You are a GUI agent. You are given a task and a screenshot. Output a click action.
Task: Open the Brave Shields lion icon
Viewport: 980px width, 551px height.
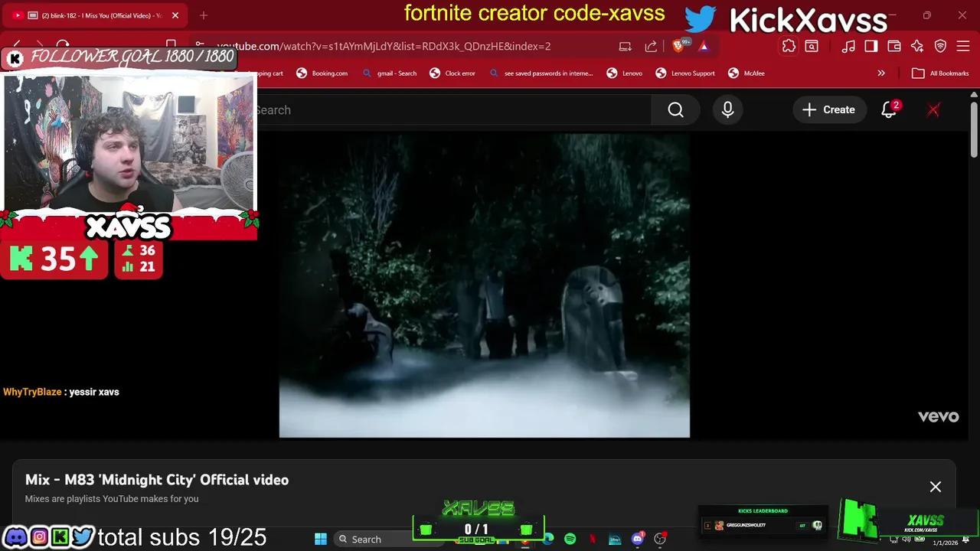point(678,47)
